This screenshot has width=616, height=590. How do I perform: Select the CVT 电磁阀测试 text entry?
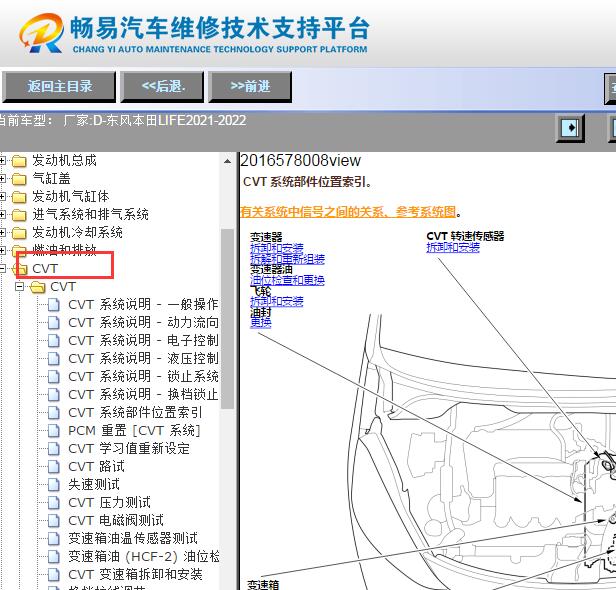[x=116, y=521]
